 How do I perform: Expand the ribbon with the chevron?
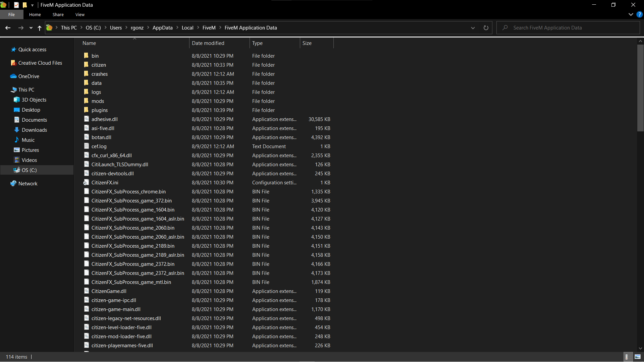tap(631, 14)
